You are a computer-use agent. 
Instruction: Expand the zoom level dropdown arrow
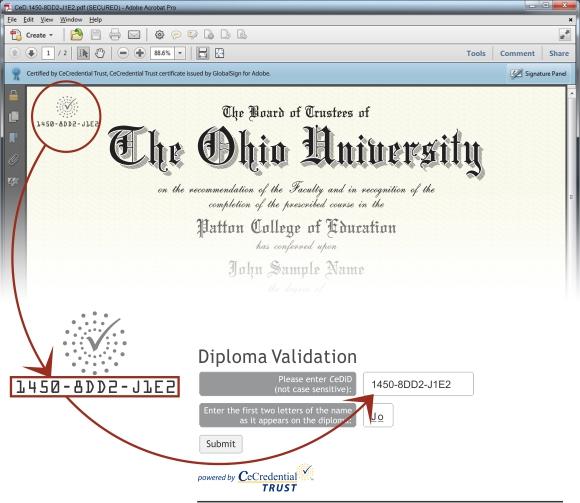coord(180,53)
